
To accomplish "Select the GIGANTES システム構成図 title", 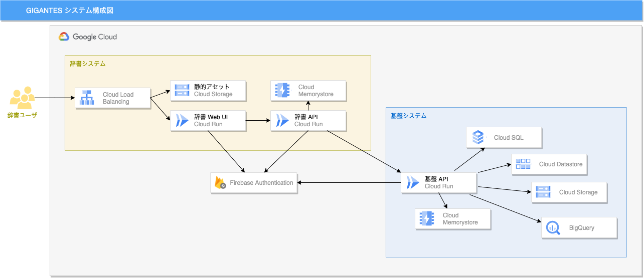I will pyautogui.click(x=69, y=11).
